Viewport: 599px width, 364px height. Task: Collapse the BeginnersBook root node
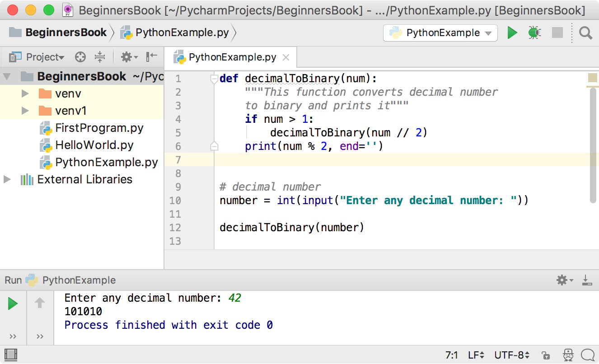coord(7,77)
